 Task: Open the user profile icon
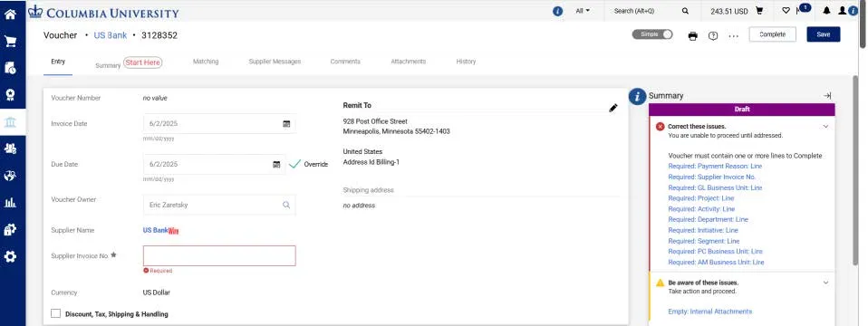[842, 11]
